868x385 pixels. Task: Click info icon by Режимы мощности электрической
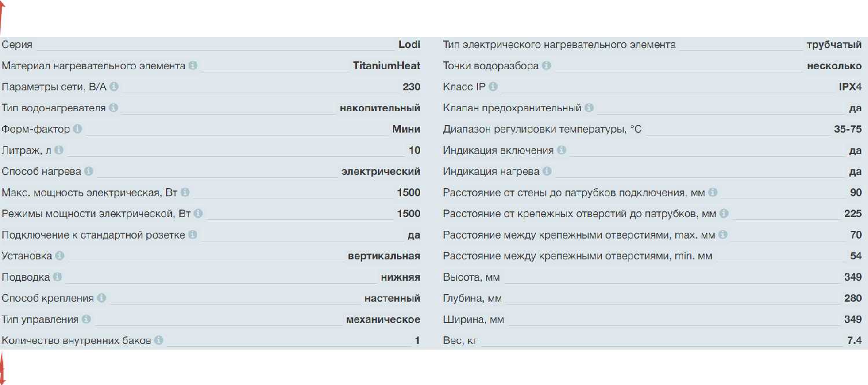pyautogui.click(x=198, y=214)
